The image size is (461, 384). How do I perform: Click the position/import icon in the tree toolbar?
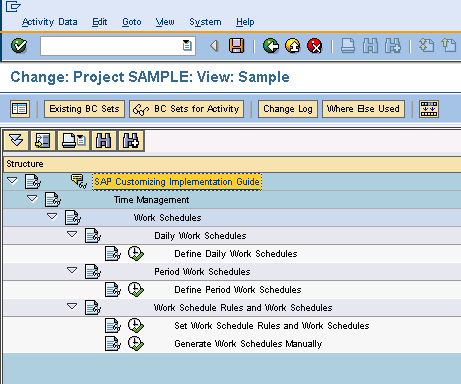tap(43, 140)
